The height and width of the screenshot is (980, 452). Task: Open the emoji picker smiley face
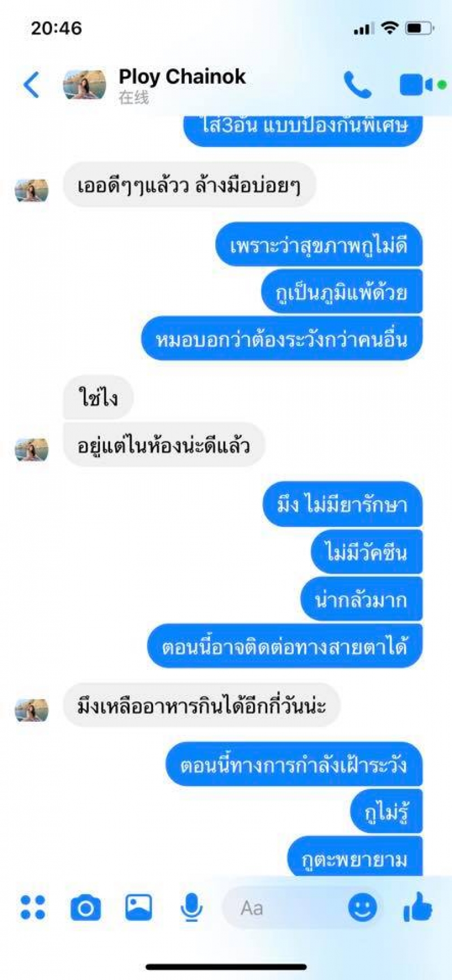[x=362, y=908]
